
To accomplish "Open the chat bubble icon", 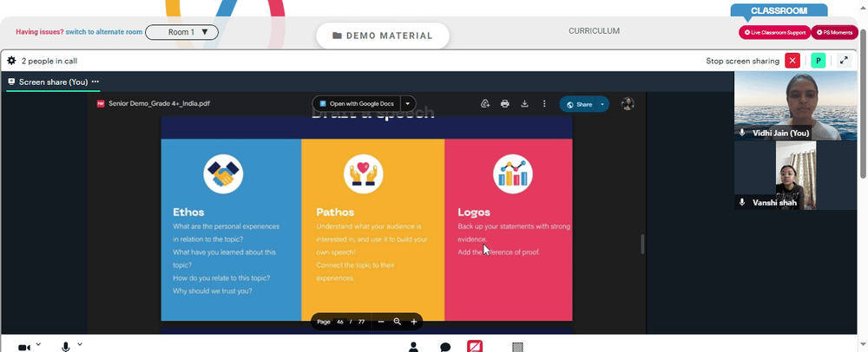I will pyautogui.click(x=445, y=347).
